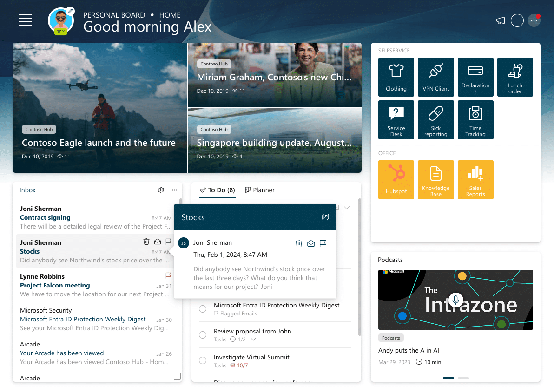Open the Inbox settings gear
This screenshot has width=554, height=392.
pyautogui.click(x=161, y=190)
